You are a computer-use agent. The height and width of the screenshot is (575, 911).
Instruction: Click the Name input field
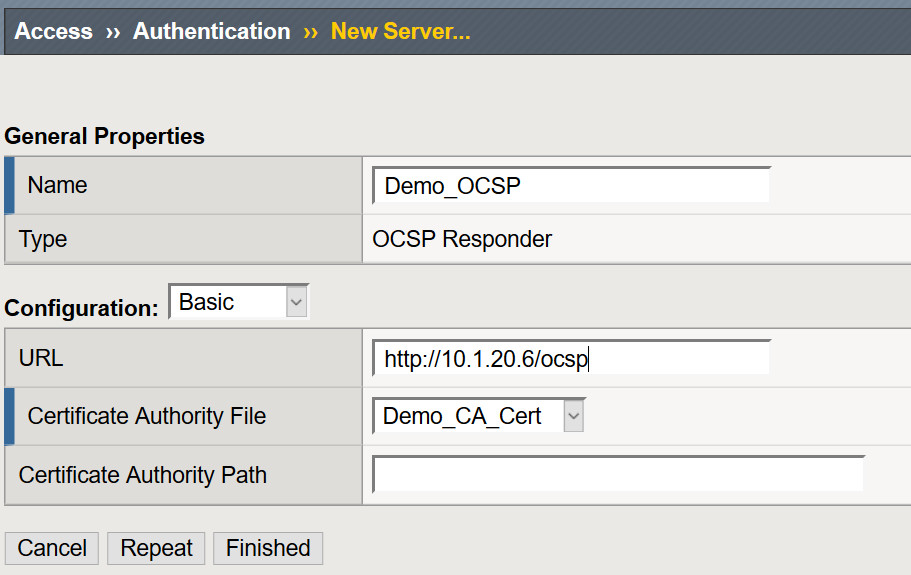[571, 185]
